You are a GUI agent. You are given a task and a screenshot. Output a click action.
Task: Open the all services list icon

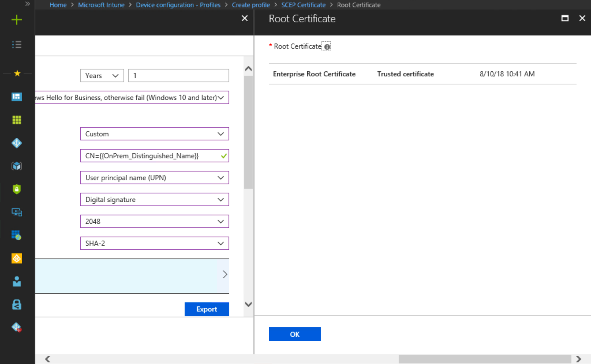click(x=17, y=45)
